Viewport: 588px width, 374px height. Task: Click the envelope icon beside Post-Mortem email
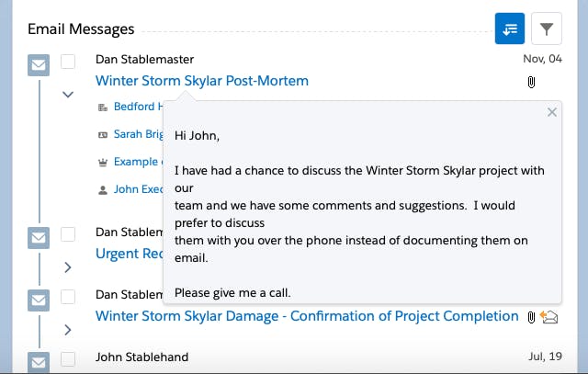pyautogui.click(x=39, y=65)
